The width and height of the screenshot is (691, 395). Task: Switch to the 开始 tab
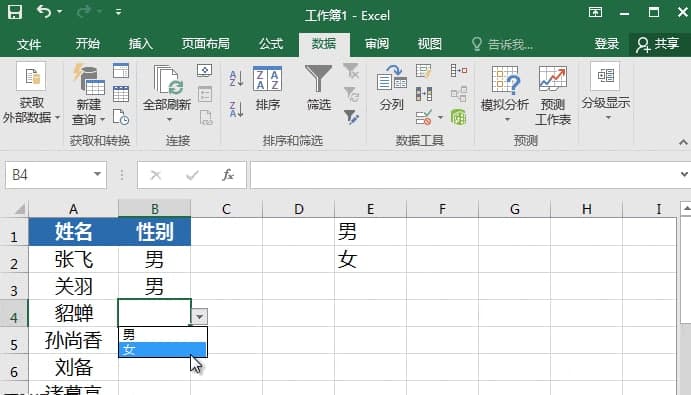pos(87,44)
